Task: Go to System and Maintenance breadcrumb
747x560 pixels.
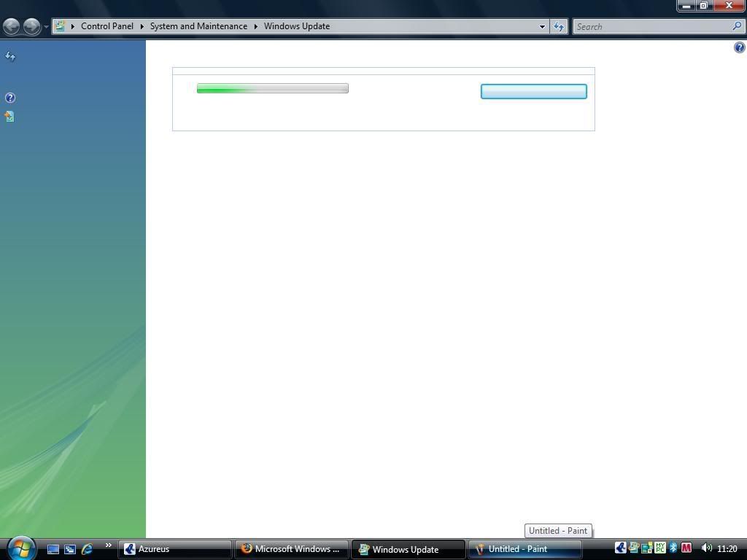Action: pos(198,26)
